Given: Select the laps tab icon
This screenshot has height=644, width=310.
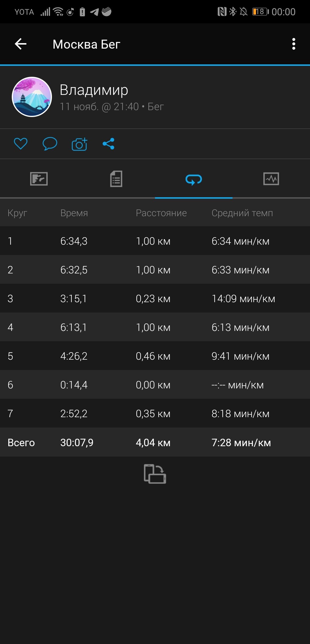Looking at the screenshot, I should (194, 180).
